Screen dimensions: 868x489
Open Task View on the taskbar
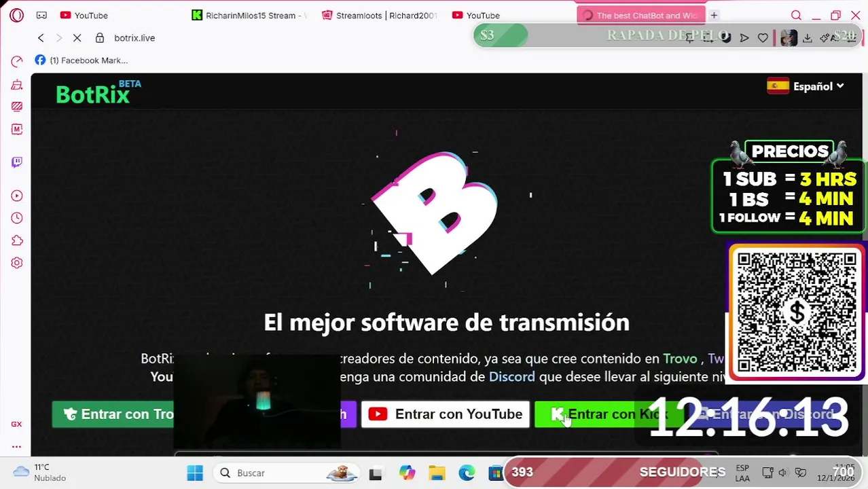(375, 473)
